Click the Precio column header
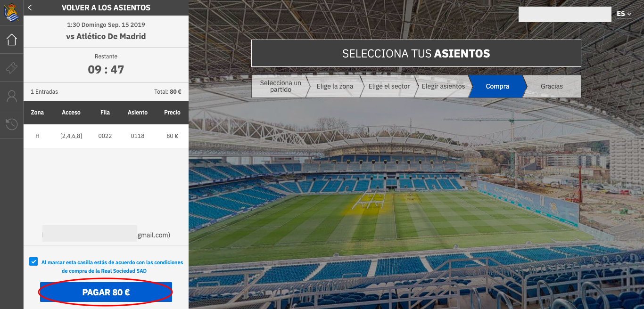This screenshot has width=644, height=309. tap(172, 113)
